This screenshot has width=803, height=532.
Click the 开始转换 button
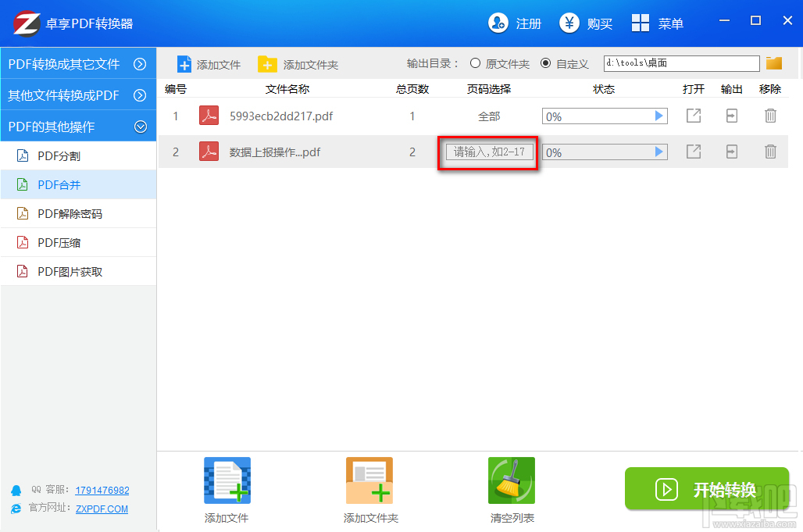tap(707, 488)
